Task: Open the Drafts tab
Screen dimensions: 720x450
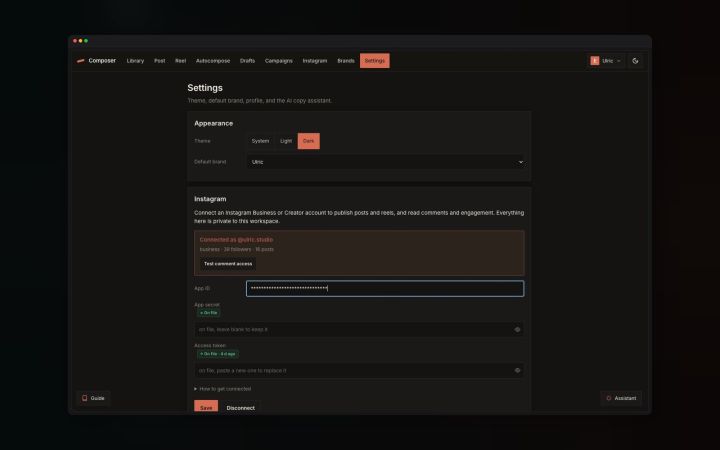Action: click(x=247, y=61)
